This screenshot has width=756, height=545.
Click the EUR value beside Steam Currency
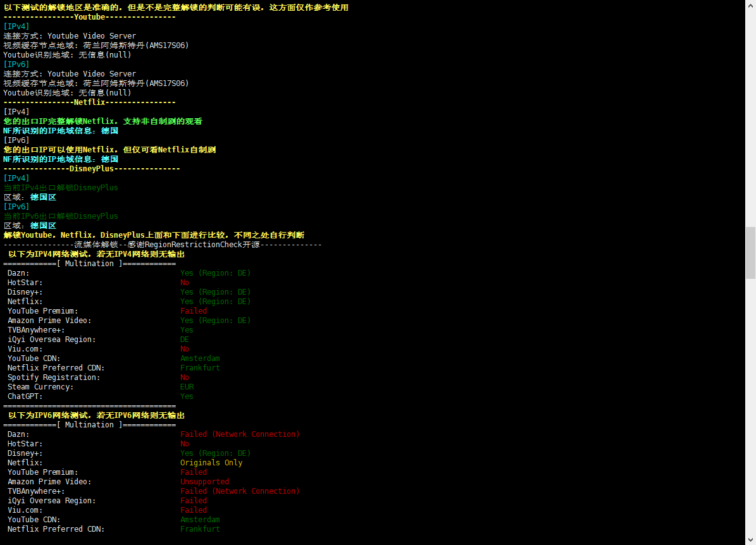coord(187,387)
